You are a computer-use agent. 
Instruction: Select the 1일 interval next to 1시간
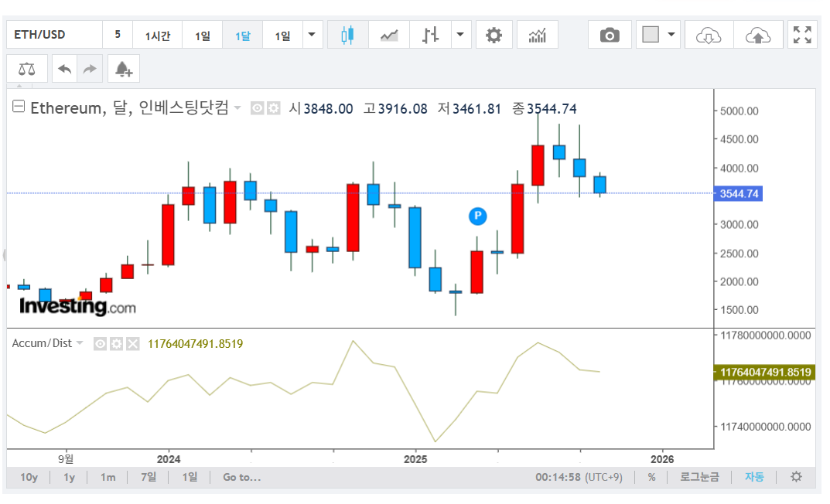coord(202,36)
